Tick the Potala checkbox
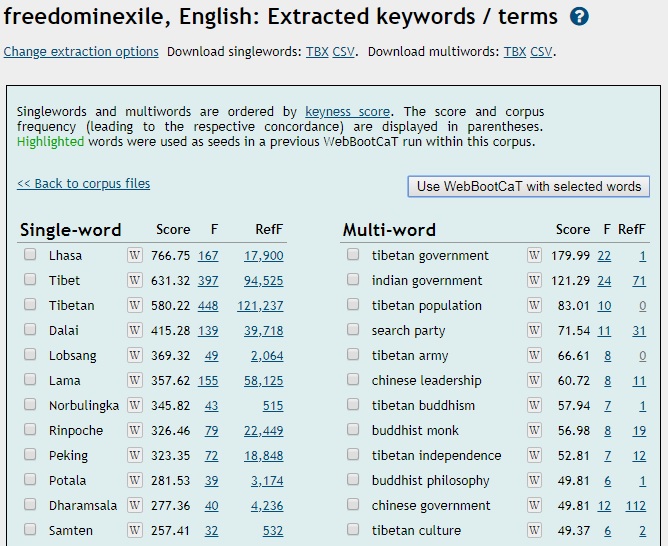 pyautogui.click(x=30, y=479)
